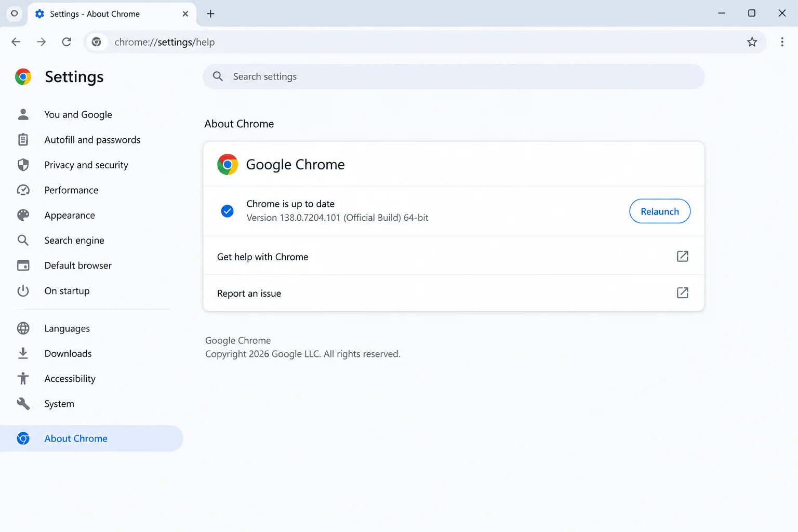The image size is (798, 532).
Task: Click the Default browser window icon
Action: pos(23,265)
